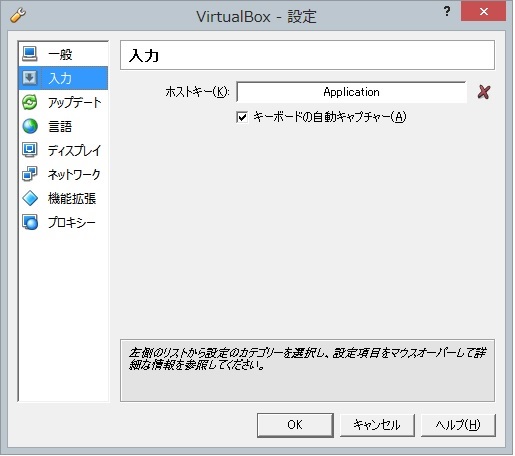Confirm settings with the OK button
515x456 pixels.
(x=295, y=425)
